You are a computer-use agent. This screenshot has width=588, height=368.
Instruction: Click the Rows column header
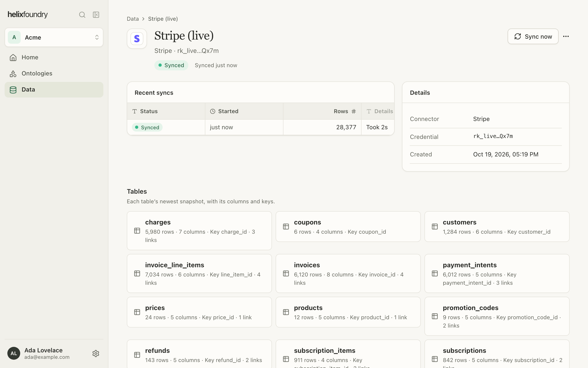pos(322,111)
